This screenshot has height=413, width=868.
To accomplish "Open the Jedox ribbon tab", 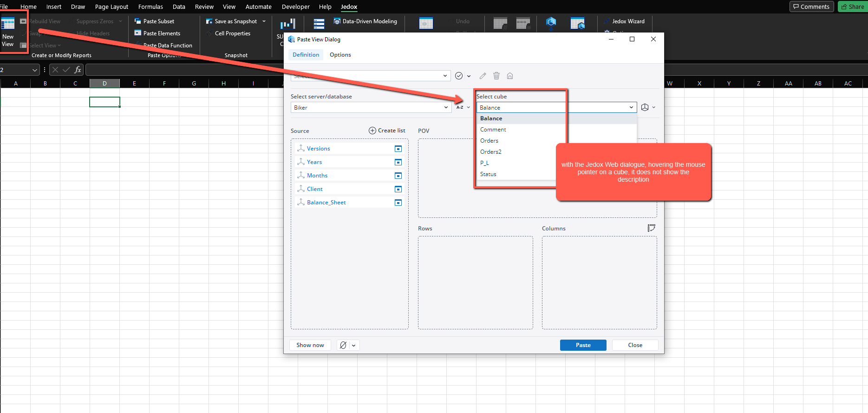I will pos(349,7).
